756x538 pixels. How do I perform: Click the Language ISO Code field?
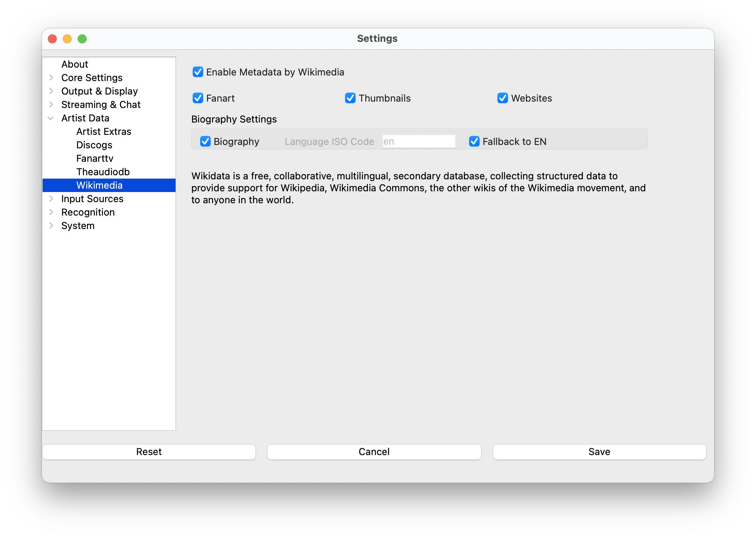click(x=418, y=142)
